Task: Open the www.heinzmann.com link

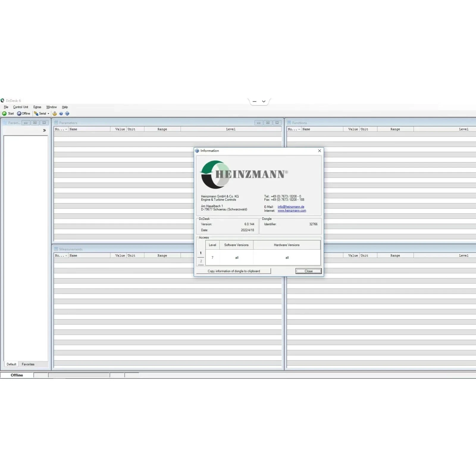Action: [292, 211]
